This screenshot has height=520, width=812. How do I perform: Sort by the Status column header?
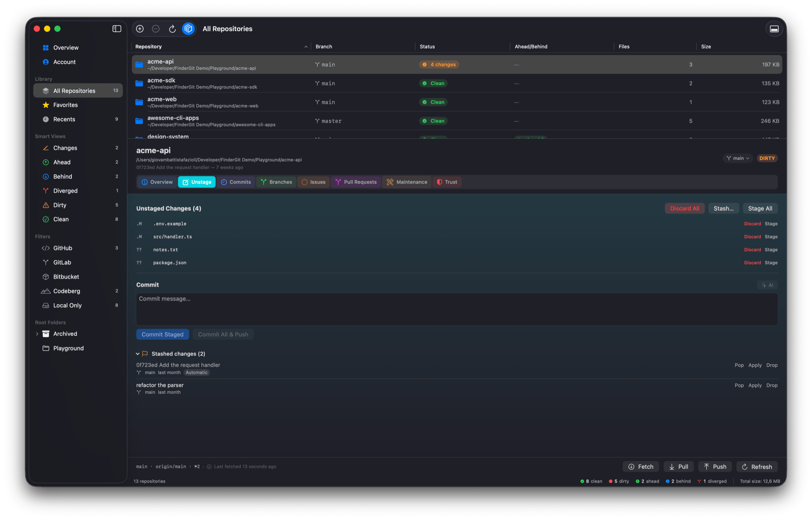pos(462,47)
